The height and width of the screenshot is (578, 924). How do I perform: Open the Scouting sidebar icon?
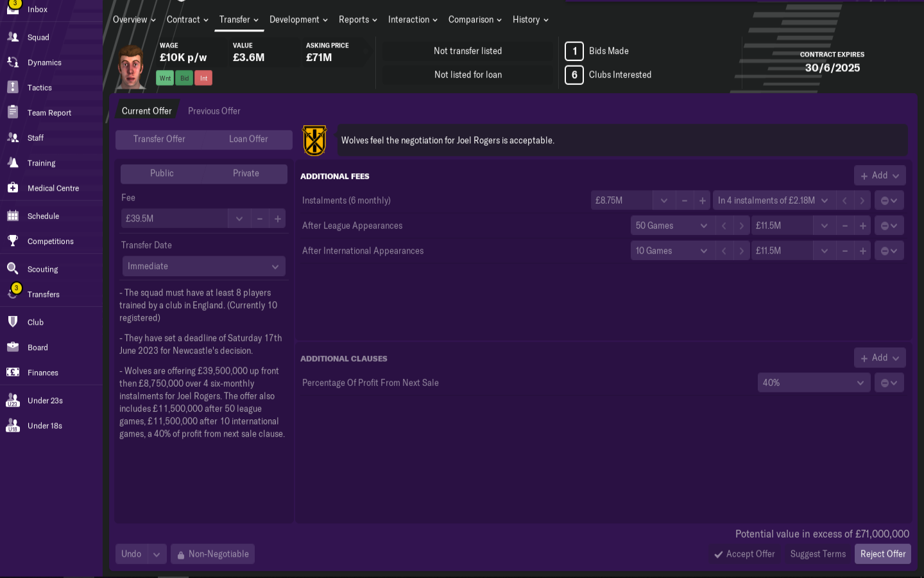(13, 269)
